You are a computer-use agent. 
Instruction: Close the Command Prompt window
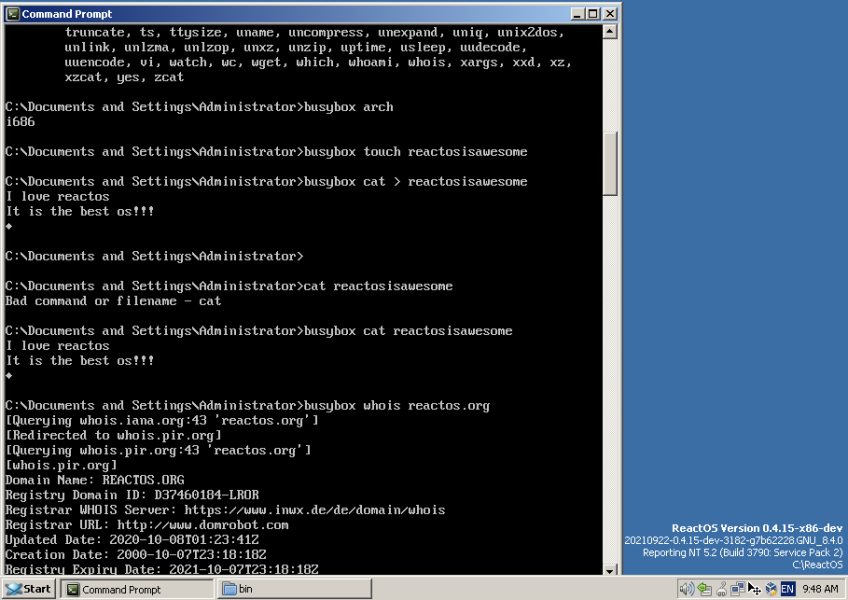click(610, 14)
